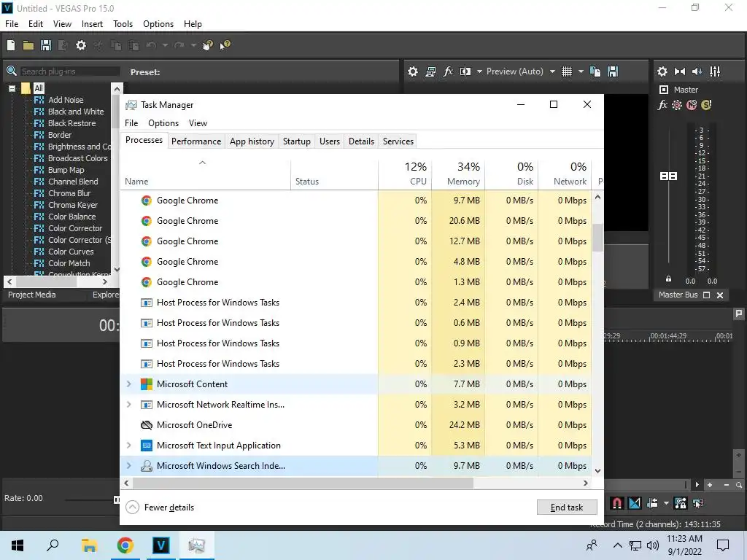Viewport: 747px width, 560px height.
Task: Click the Open folder icon in VEGAS toolbar
Action: coord(28,45)
